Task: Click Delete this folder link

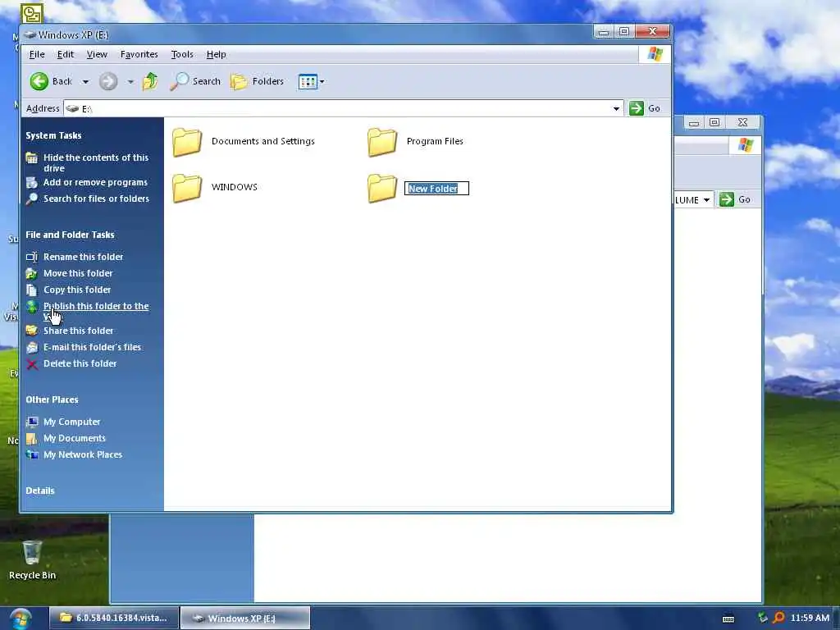Action: (80, 363)
